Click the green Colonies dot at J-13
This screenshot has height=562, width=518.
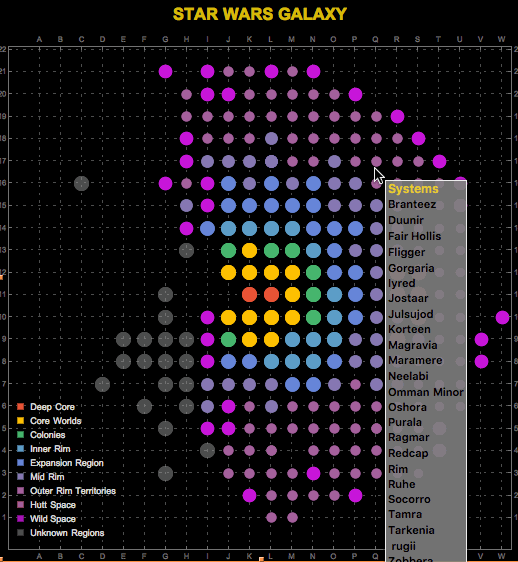click(x=228, y=250)
